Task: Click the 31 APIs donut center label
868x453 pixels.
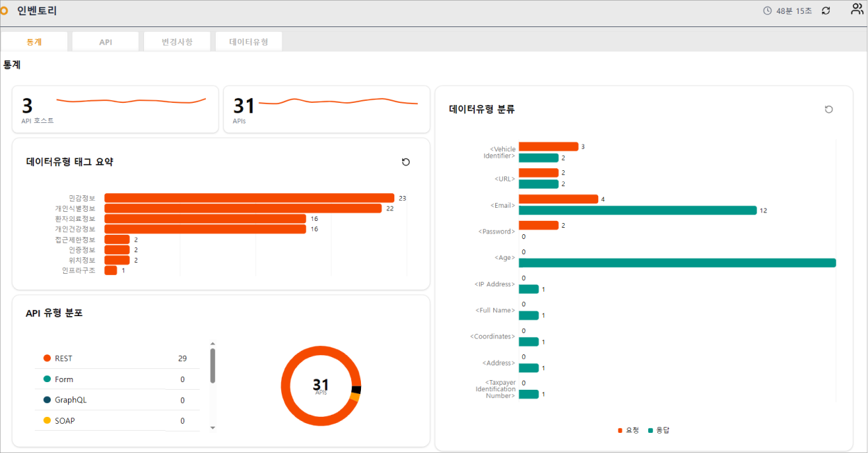Action: coord(321,386)
